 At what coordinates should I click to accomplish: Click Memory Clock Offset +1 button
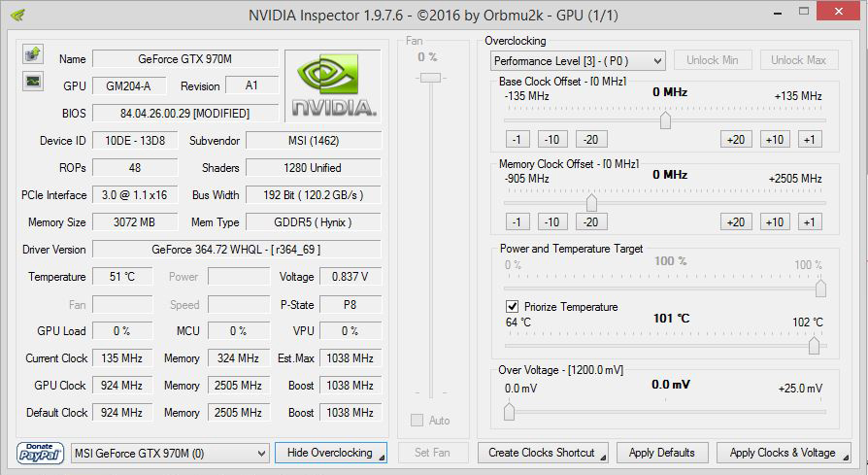(810, 222)
